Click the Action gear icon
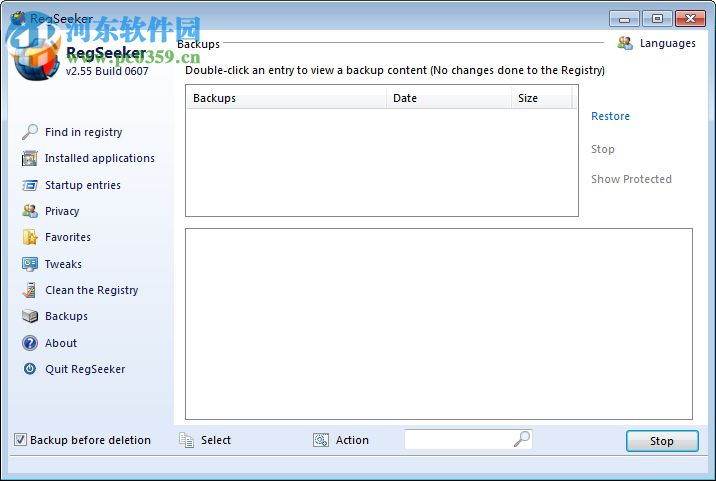 pyautogui.click(x=321, y=440)
